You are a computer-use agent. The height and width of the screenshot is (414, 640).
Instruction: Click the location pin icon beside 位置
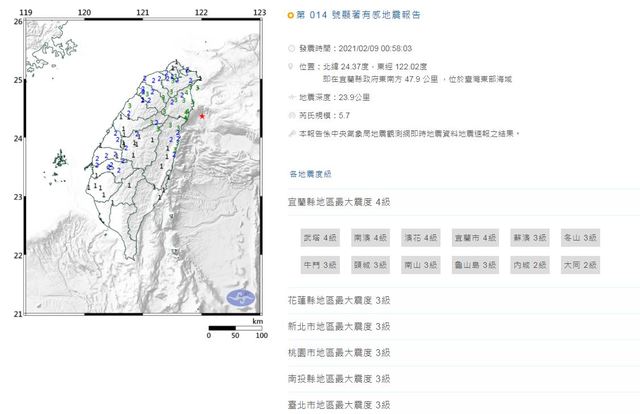click(291, 67)
